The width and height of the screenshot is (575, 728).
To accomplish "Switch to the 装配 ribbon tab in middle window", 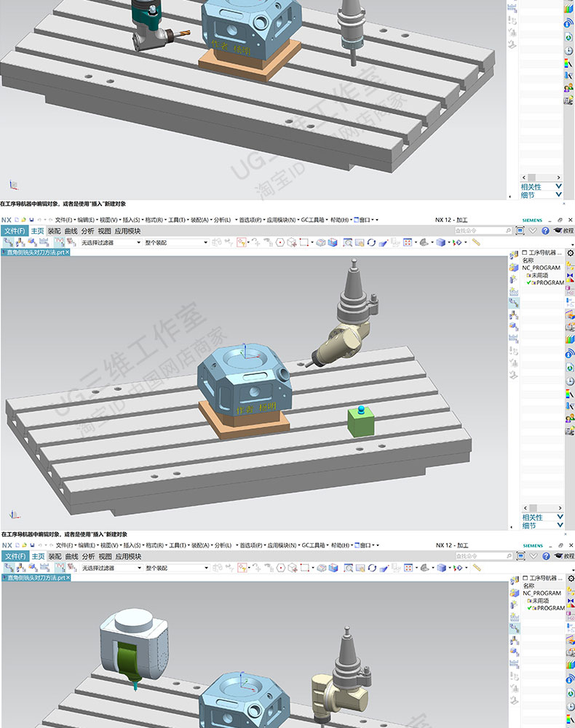I will [x=55, y=231].
